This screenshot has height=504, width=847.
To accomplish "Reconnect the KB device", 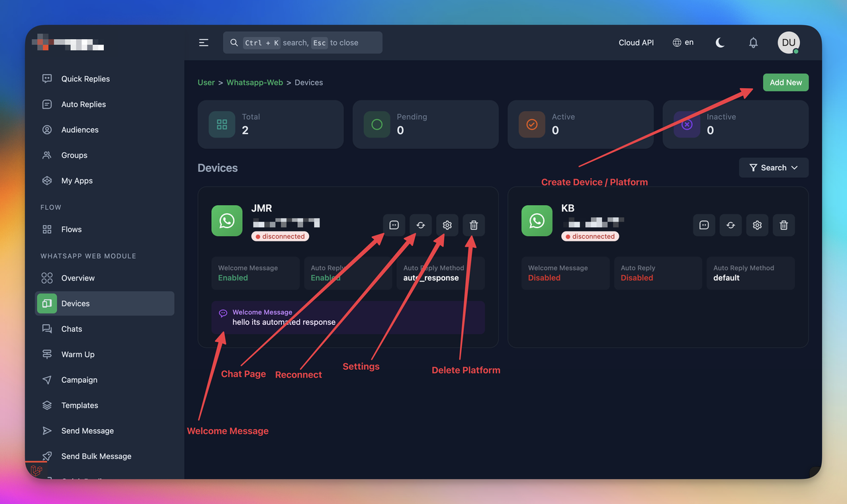I will pyautogui.click(x=731, y=225).
